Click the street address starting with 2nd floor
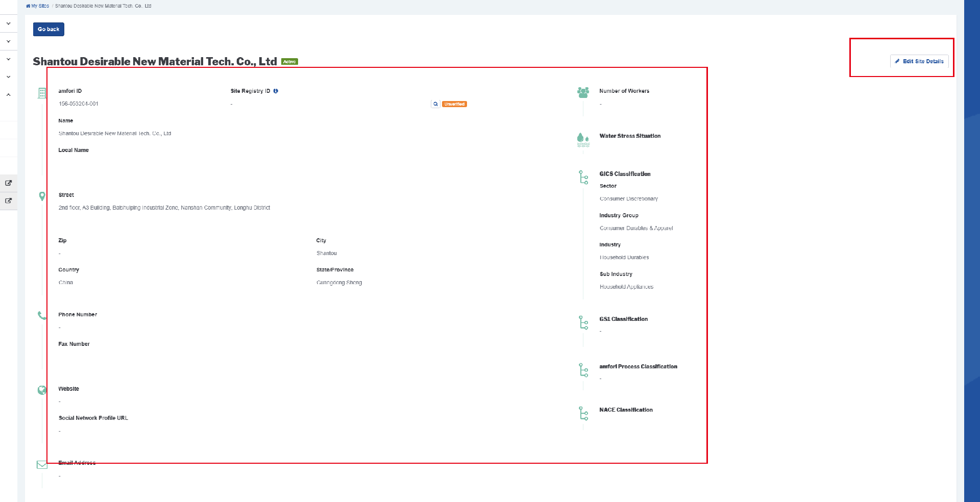This screenshot has height=502, width=980. (x=164, y=208)
